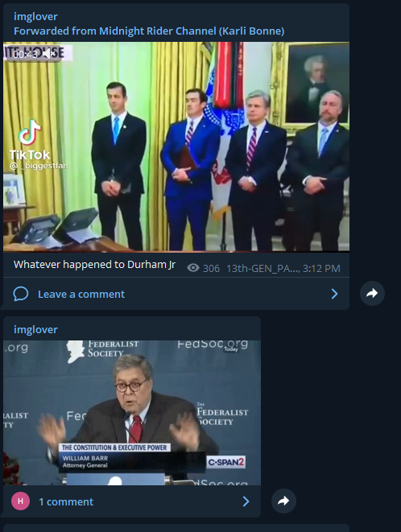Click the 00:43 video duration badge
Screen dimensions: 401x532
26,54
